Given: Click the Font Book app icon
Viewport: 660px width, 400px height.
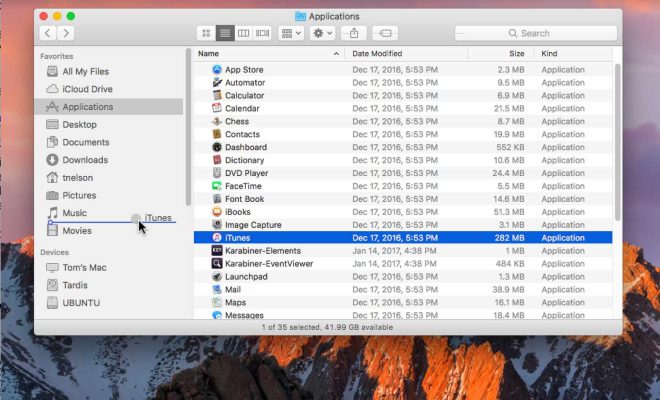Looking at the screenshot, I should click(x=217, y=199).
